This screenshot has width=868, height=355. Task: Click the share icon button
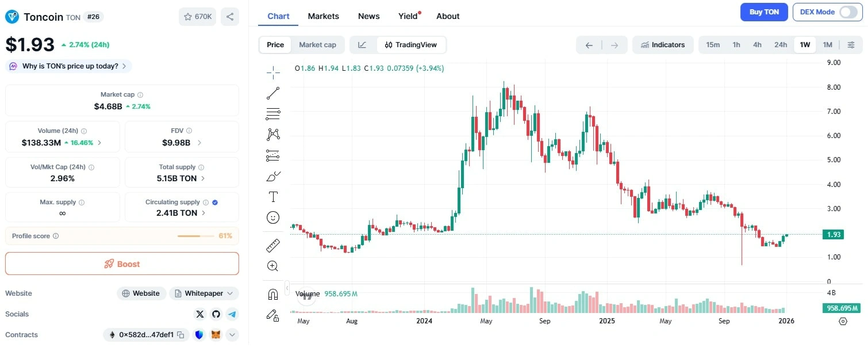coord(229,17)
